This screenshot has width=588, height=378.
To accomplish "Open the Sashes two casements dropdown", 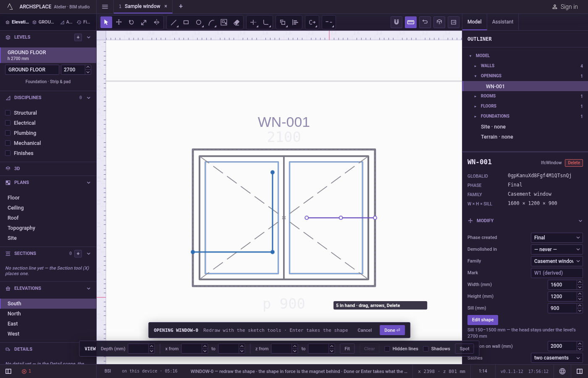I will pyautogui.click(x=556, y=358).
